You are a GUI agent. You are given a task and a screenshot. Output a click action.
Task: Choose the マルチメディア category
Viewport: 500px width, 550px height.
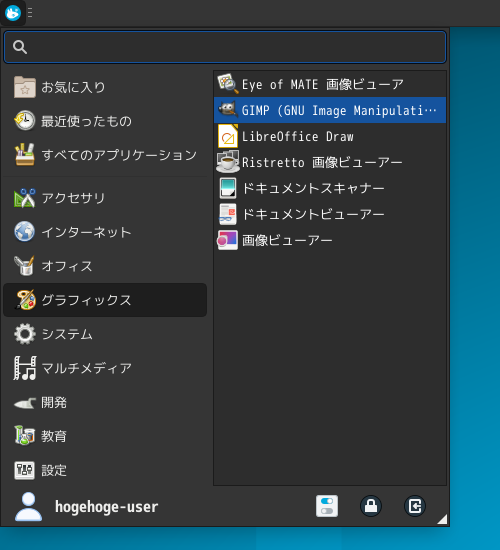pos(105,368)
